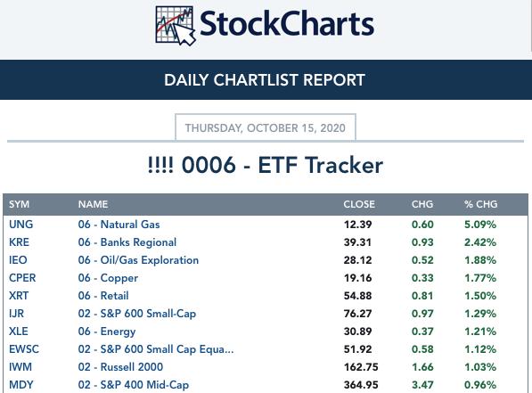Open the KRE symbol link
The width and height of the screenshot is (532, 393).
[x=19, y=242]
